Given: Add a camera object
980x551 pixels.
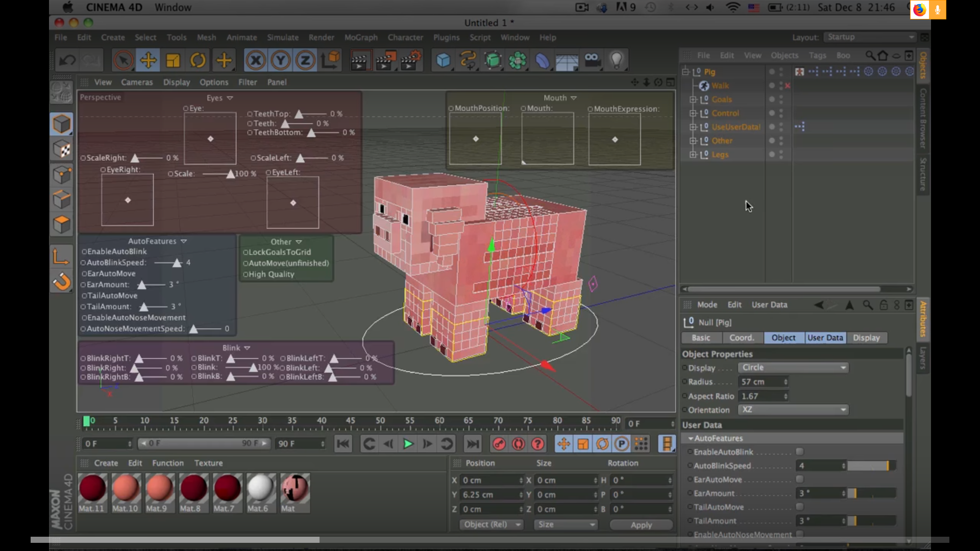Looking at the screenshot, I should tap(592, 61).
